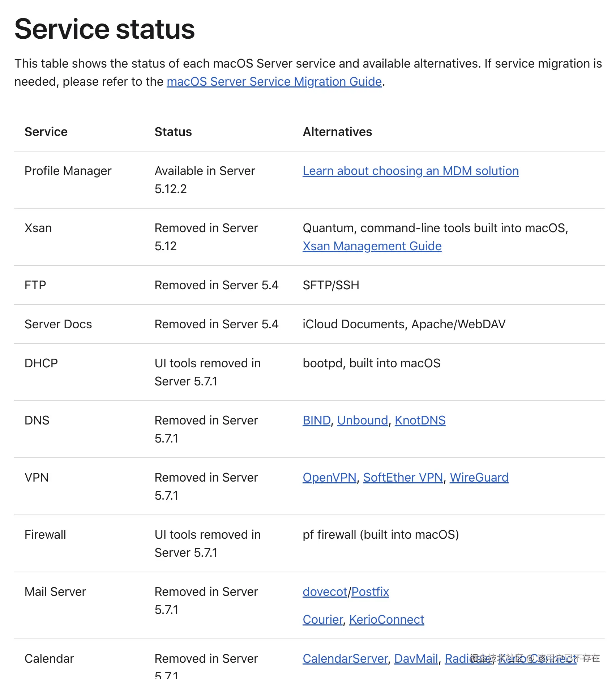Viewport: 616px width, 679px height.
Task: Open the Unbound DNS alternative link
Action: click(362, 420)
